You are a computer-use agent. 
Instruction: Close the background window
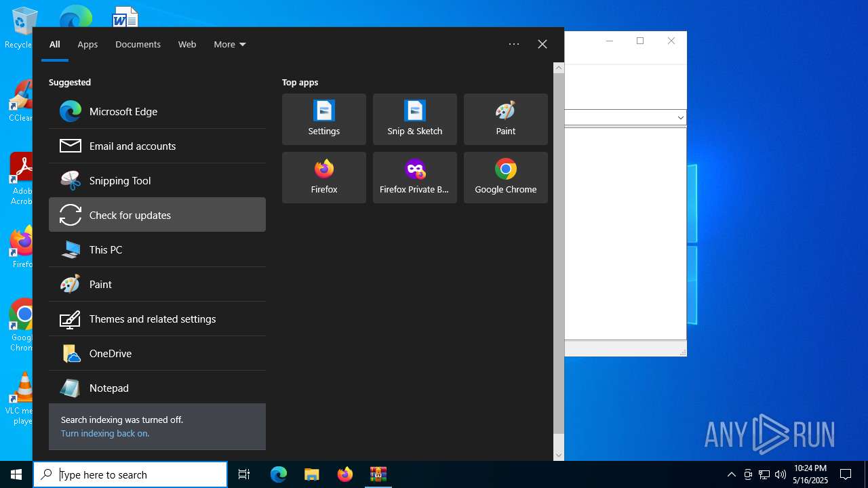pos(671,41)
